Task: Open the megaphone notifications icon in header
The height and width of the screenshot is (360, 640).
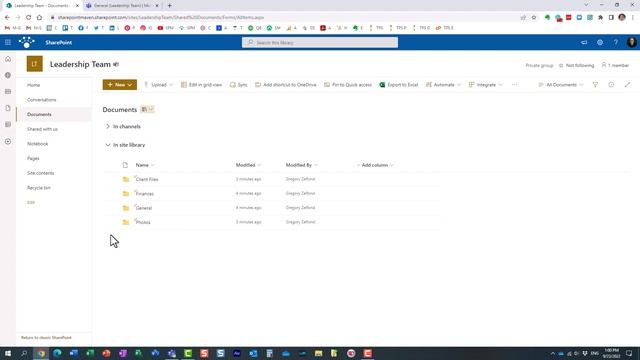Action: [584, 42]
